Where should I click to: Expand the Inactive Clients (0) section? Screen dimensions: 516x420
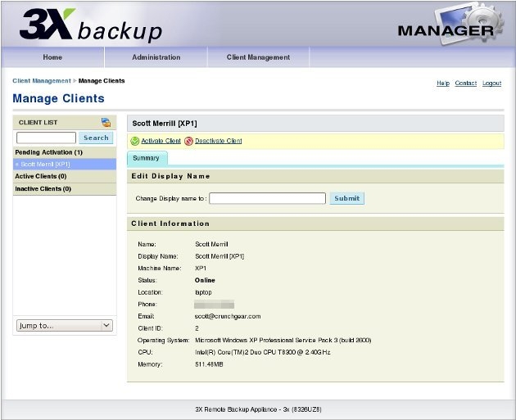coord(65,189)
